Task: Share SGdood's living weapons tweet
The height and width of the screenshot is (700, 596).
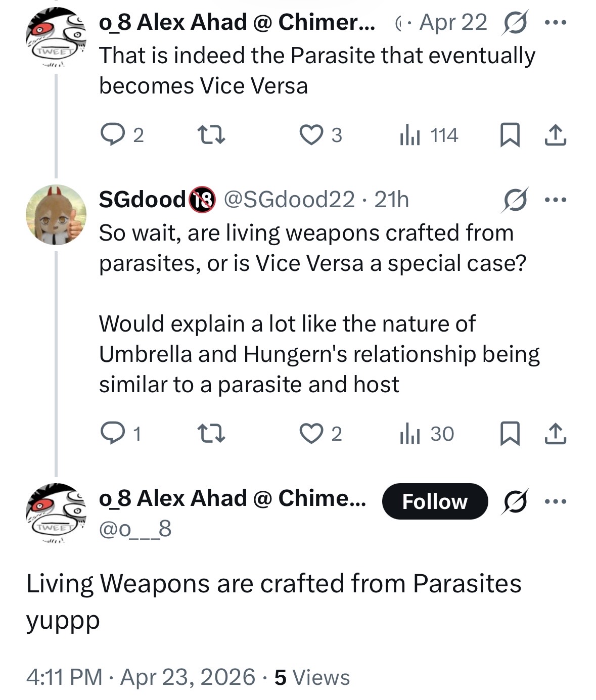Action: tap(555, 434)
